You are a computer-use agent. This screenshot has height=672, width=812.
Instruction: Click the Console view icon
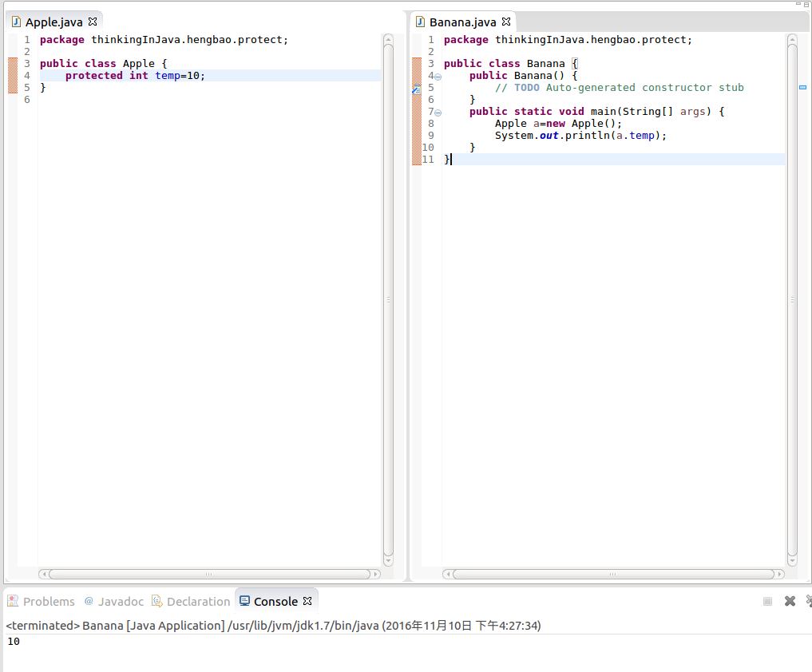coord(244,601)
